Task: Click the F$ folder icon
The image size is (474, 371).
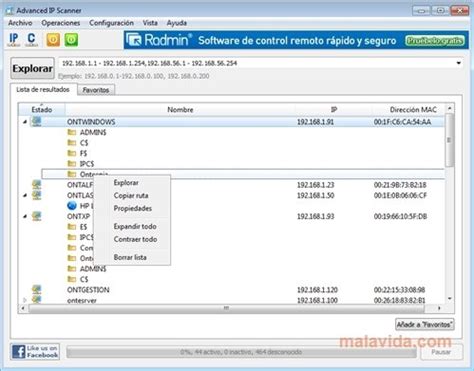Action: 72,153
